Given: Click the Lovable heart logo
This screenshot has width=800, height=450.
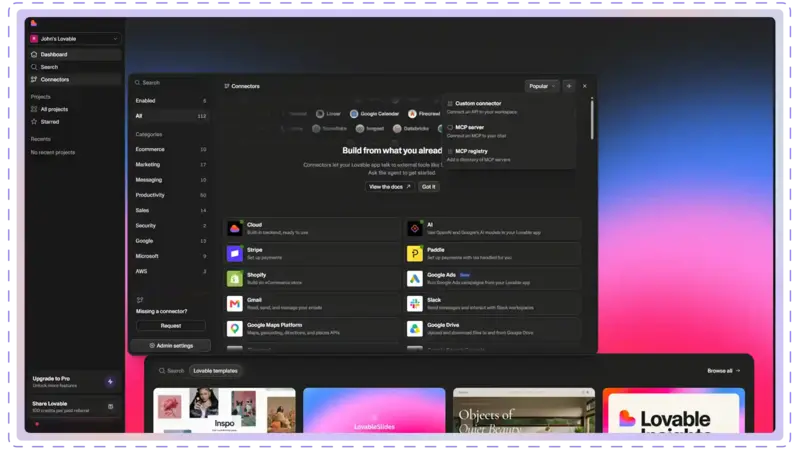Looking at the screenshot, I should [x=34, y=23].
